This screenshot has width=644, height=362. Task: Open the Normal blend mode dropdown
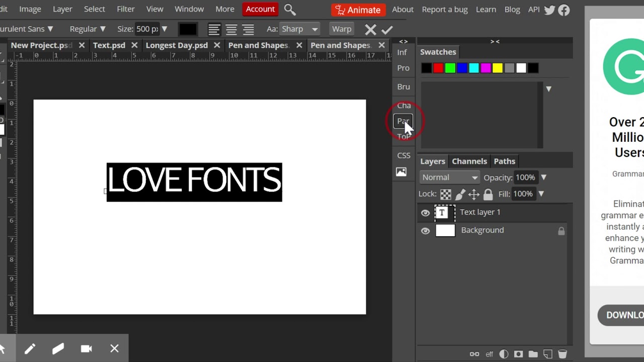pos(450,177)
